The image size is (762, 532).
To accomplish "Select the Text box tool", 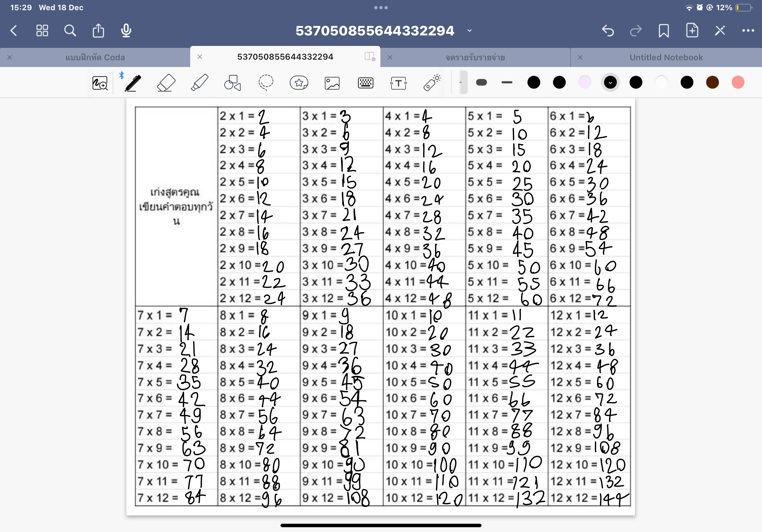I will [398, 83].
